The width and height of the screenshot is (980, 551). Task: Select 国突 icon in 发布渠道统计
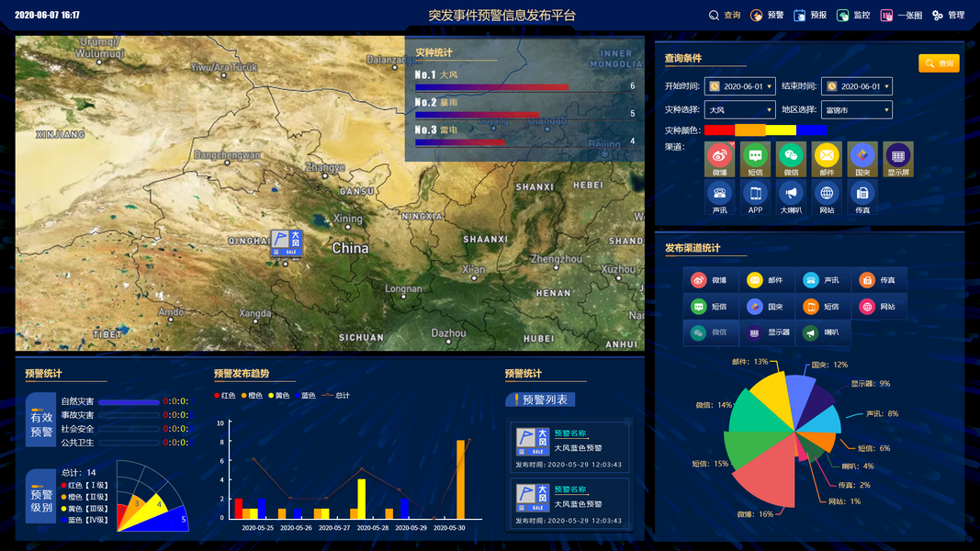pos(754,307)
